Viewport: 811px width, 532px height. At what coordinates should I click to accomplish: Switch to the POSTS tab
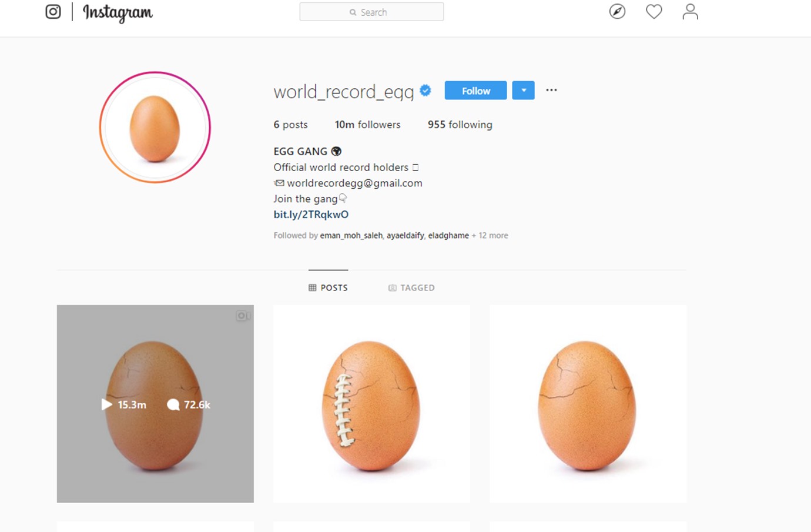point(329,287)
